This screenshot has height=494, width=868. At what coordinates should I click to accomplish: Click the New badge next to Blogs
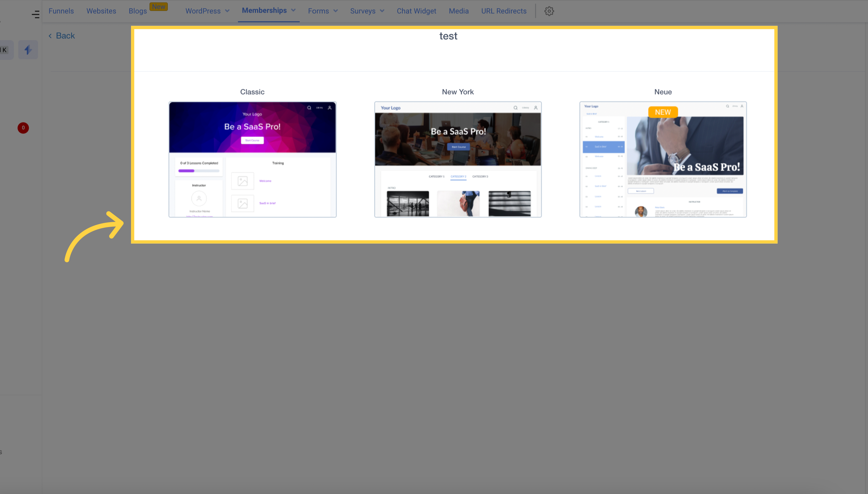159,7
